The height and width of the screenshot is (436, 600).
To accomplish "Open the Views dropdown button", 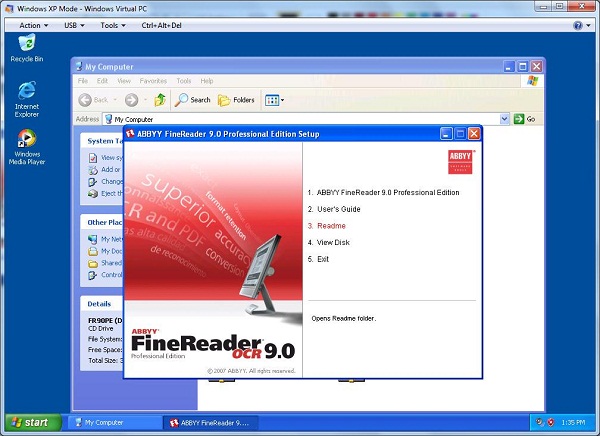I will [x=274, y=100].
